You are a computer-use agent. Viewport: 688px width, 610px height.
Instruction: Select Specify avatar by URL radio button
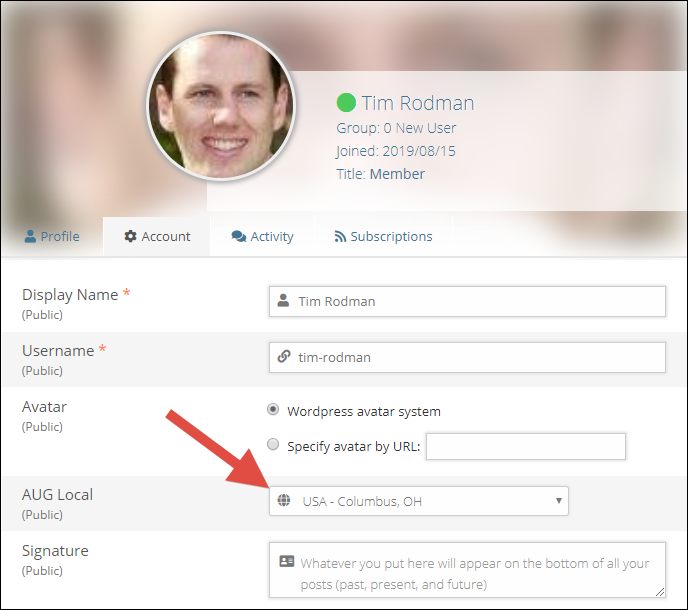(x=273, y=444)
